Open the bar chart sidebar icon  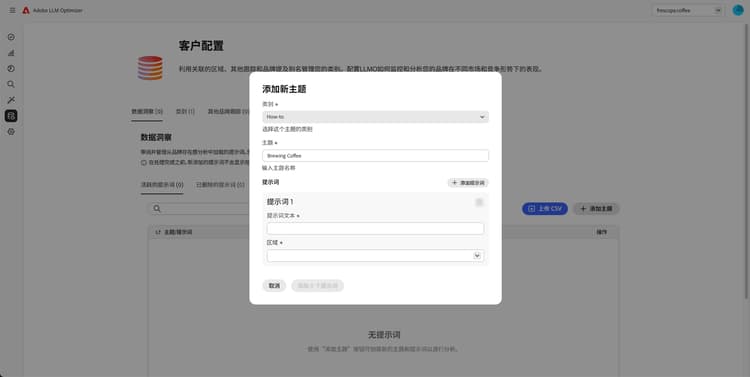pyautogui.click(x=11, y=53)
